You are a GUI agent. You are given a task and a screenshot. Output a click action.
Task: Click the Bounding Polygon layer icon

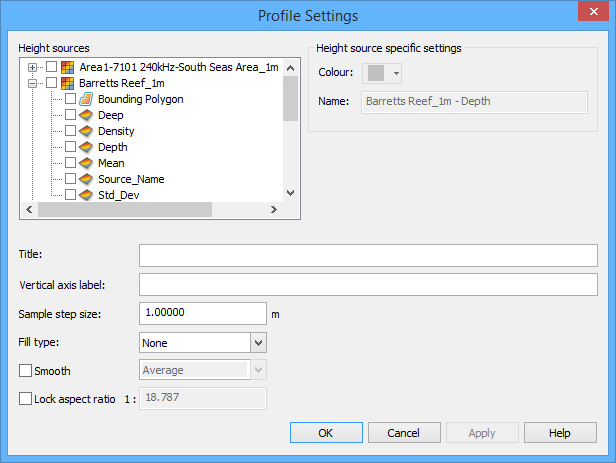coord(86,100)
